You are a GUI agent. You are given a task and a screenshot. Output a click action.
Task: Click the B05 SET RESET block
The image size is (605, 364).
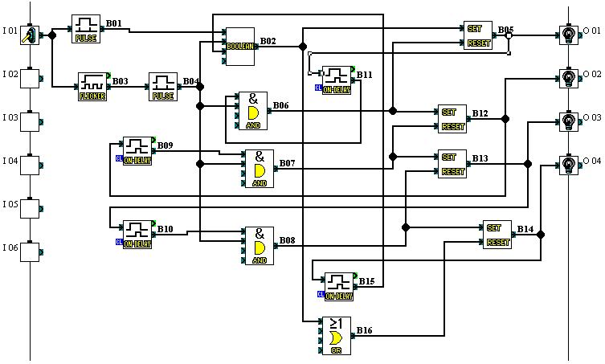pos(478,35)
